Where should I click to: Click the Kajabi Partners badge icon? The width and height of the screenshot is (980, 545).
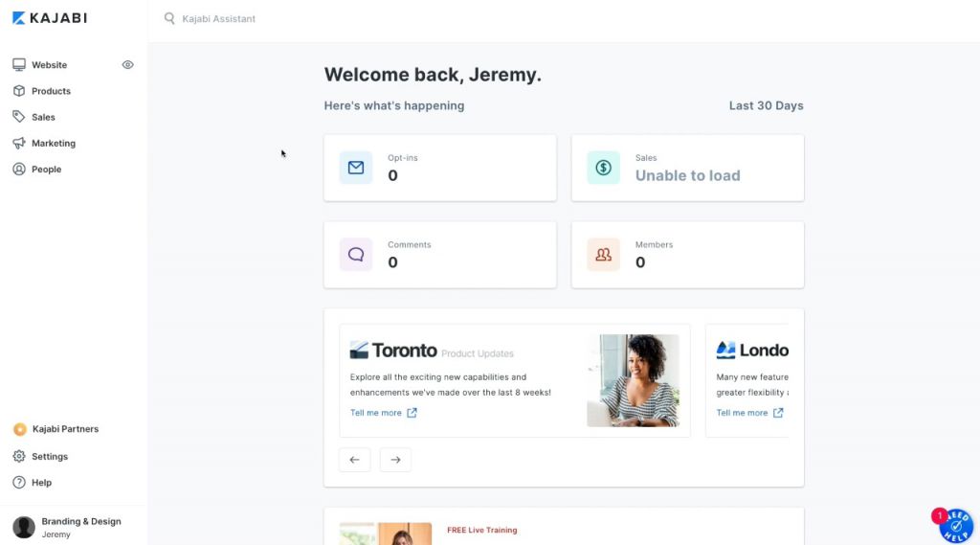coord(19,429)
